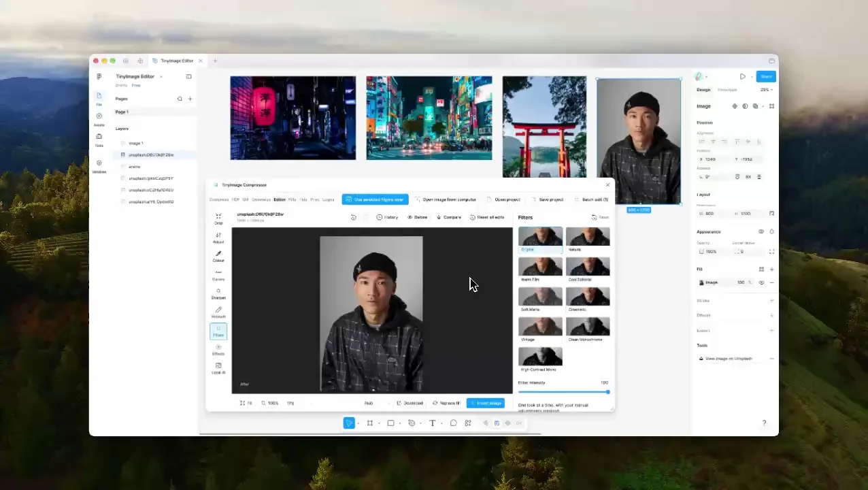This screenshot has width=868, height=490.
Task: Switch to the Design tab
Action: 703,90
